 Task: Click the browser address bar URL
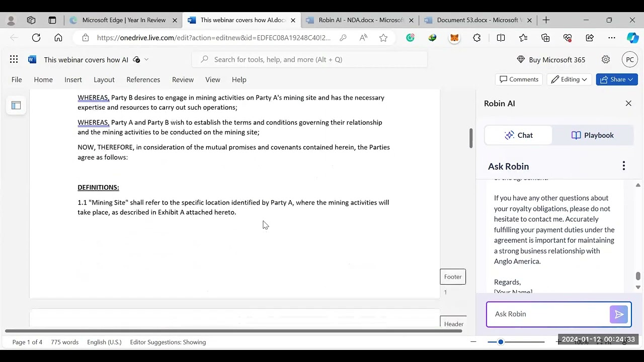tap(214, 38)
